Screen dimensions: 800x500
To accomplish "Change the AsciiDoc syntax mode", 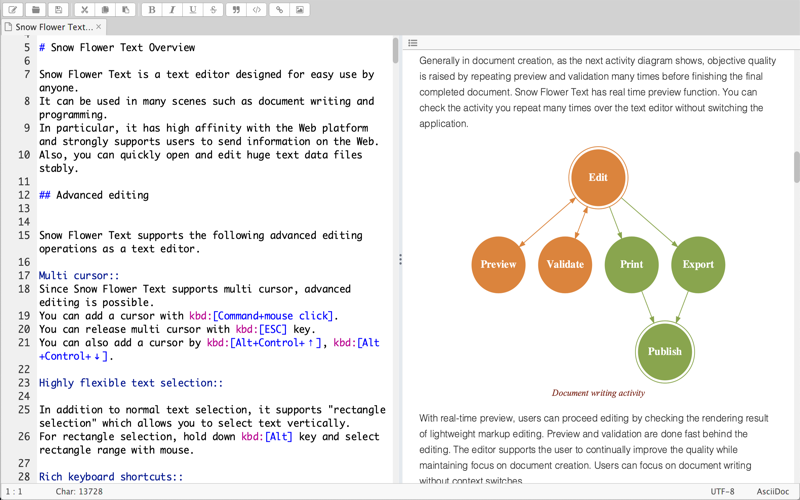I will pyautogui.click(x=772, y=492).
